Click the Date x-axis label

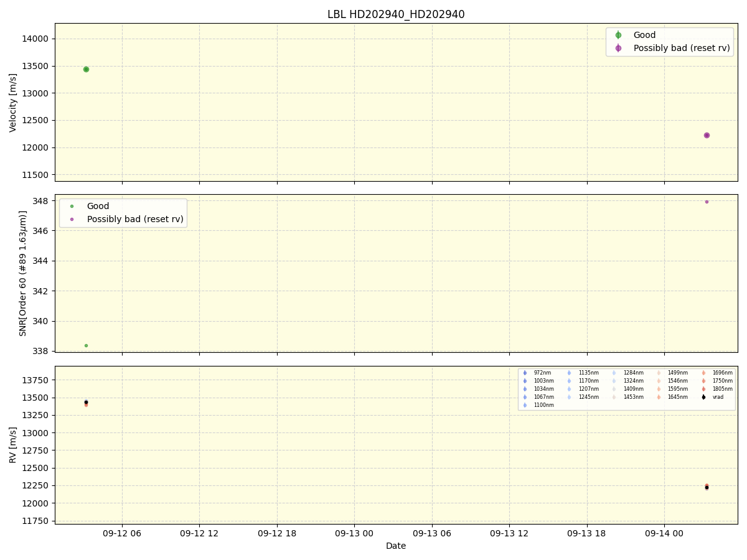click(x=396, y=546)
